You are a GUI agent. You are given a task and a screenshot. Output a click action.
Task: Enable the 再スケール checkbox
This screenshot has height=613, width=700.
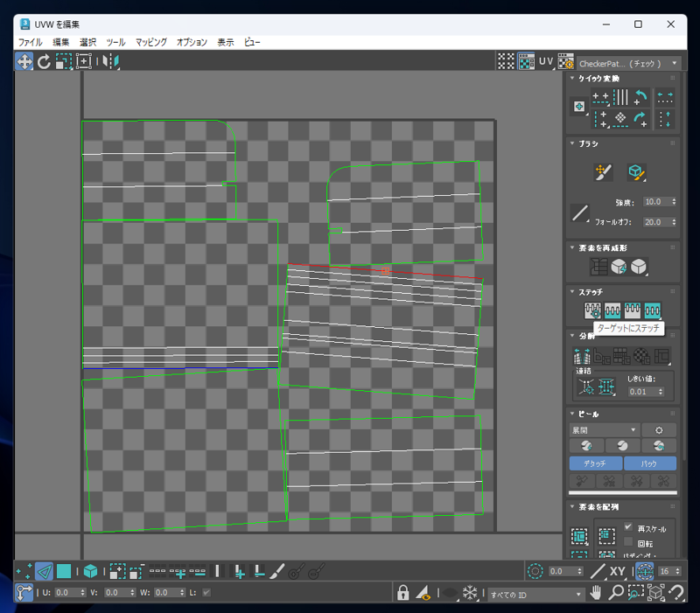[x=628, y=527]
